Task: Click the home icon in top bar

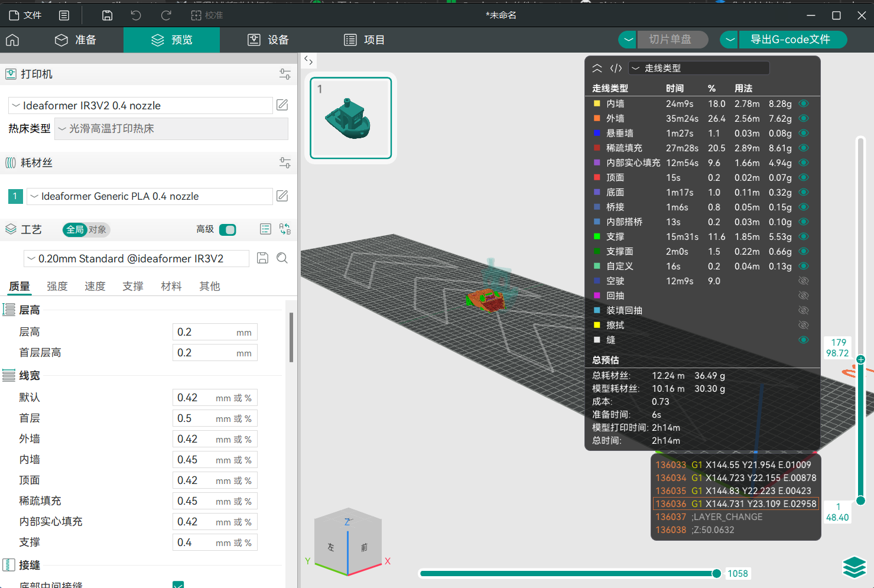Action: pyautogui.click(x=12, y=40)
